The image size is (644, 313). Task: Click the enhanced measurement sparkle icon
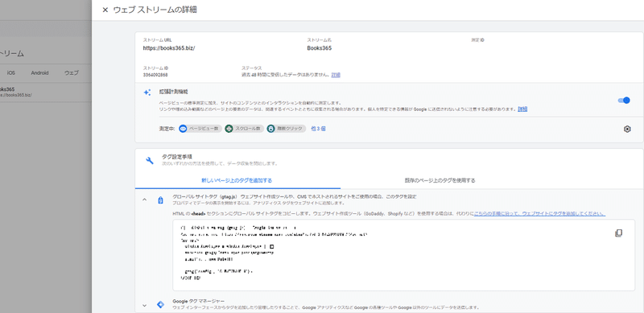pyautogui.click(x=147, y=93)
